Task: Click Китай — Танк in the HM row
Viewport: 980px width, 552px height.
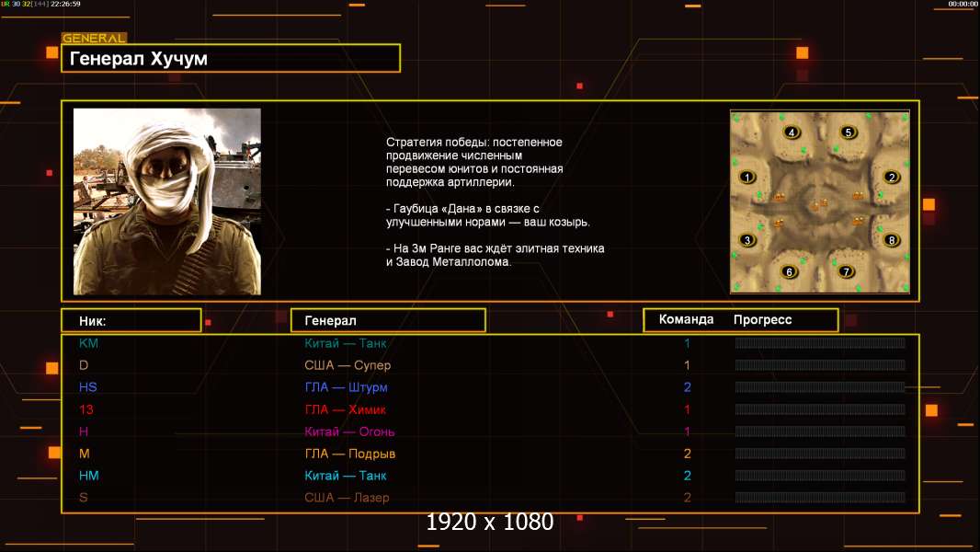Action: coord(345,475)
